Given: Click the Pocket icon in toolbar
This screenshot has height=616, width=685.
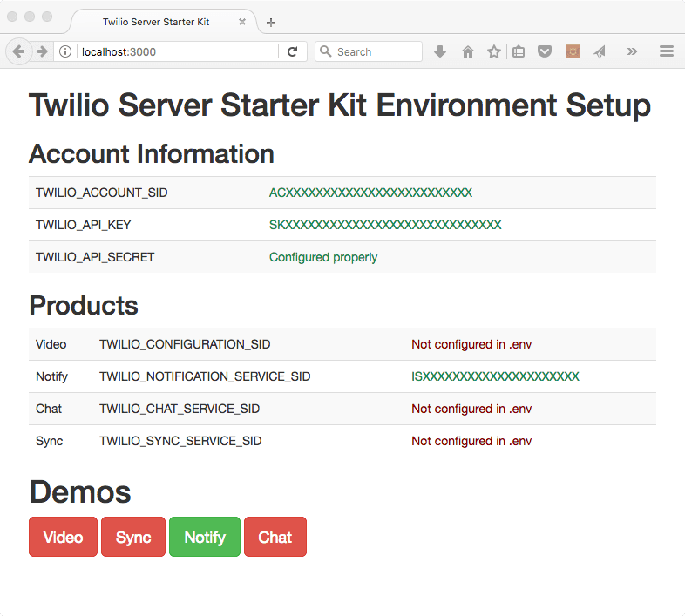Looking at the screenshot, I should (545, 52).
